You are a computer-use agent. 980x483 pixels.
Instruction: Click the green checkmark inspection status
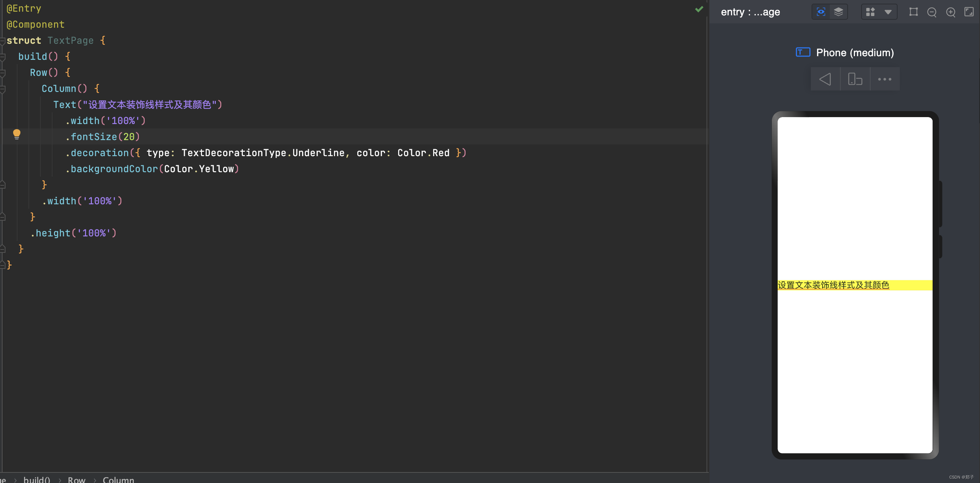(x=699, y=9)
